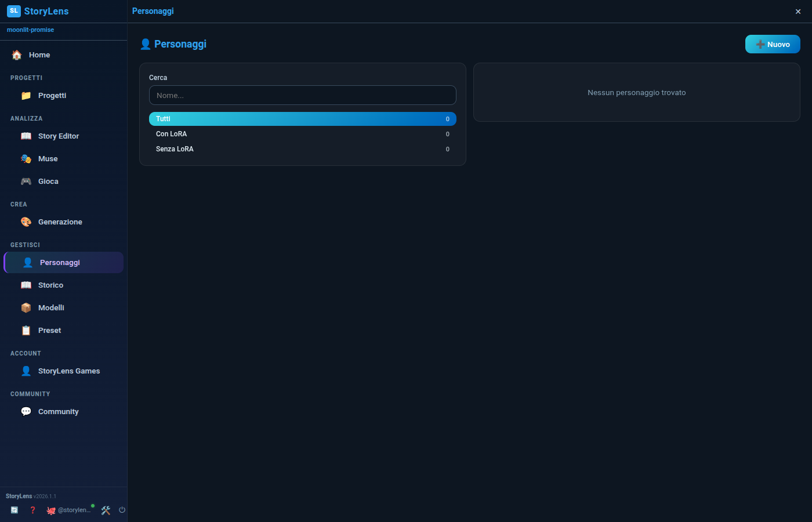Open Gioca via the gamepad icon
This screenshot has width=812, height=522.
pos(26,181)
